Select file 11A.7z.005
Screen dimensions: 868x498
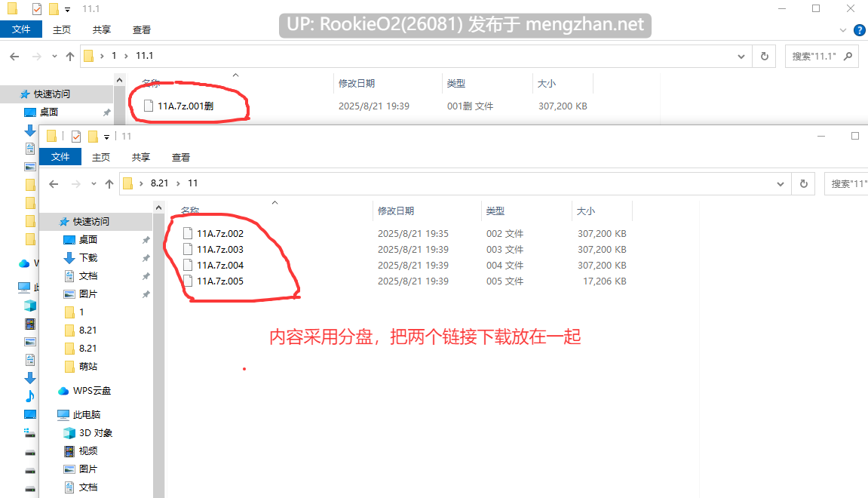click(x=220, y=281)
